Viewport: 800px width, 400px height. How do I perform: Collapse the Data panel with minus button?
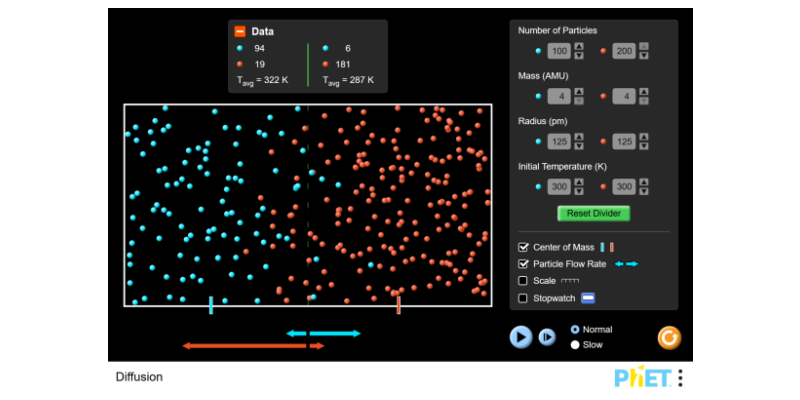tap(240, 31)
